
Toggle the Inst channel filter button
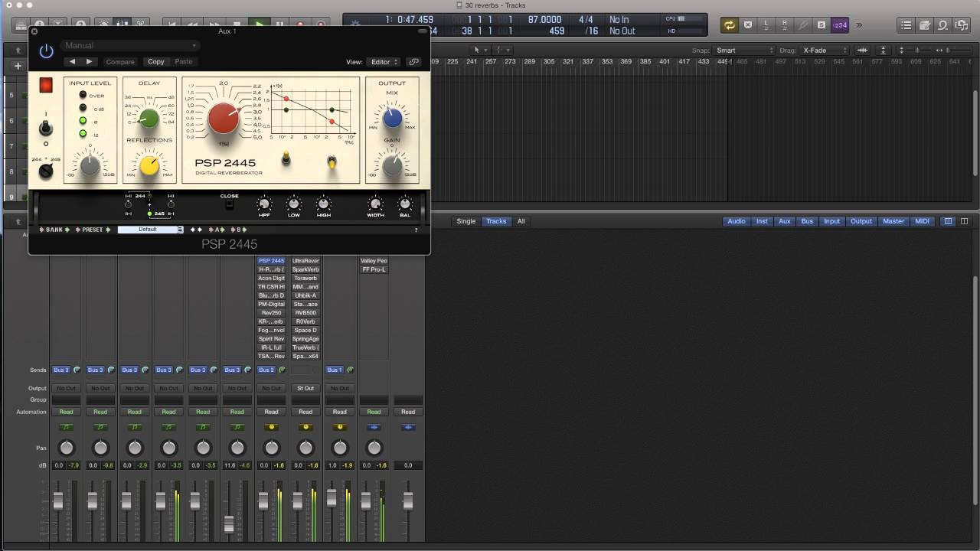click(x=762, y=221)
